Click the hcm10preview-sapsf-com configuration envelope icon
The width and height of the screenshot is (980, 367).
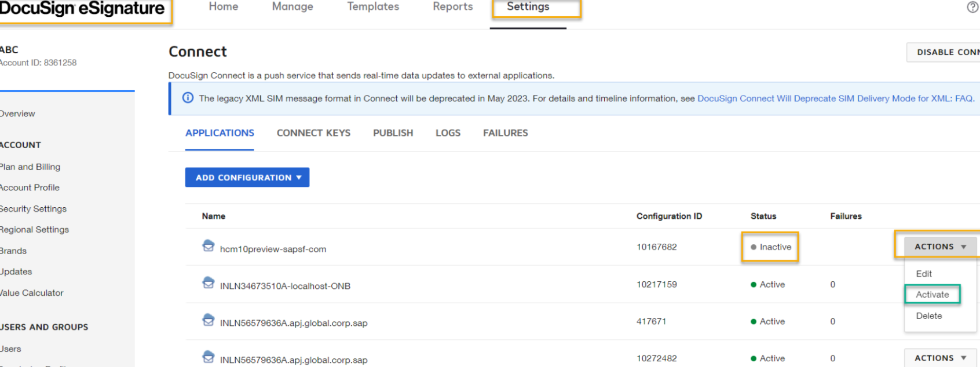tap(209, 245)
